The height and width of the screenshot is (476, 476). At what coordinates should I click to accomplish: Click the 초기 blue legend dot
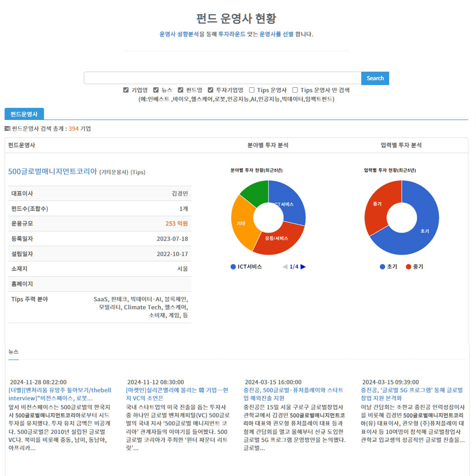pos(382,267)
